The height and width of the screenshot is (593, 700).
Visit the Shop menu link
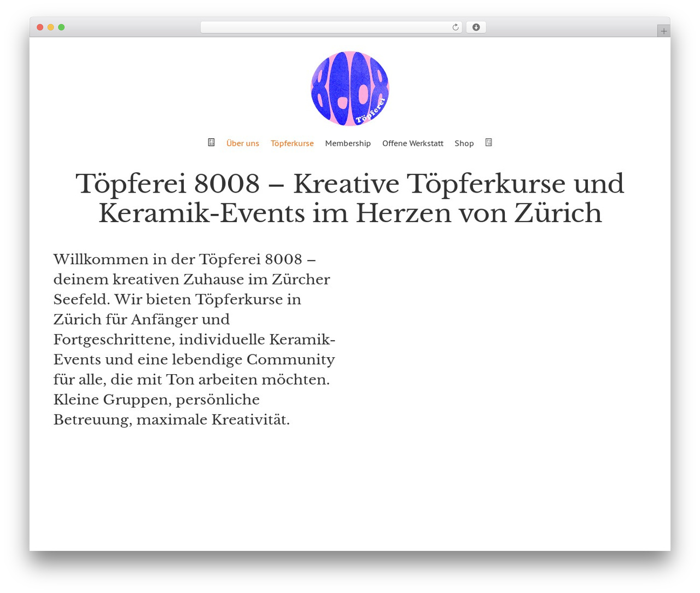464,143
